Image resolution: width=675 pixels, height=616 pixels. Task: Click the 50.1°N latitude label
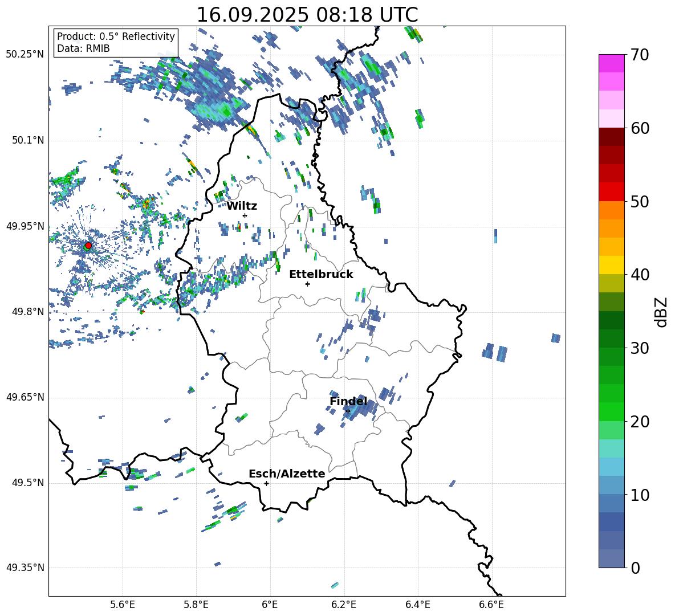28,140
